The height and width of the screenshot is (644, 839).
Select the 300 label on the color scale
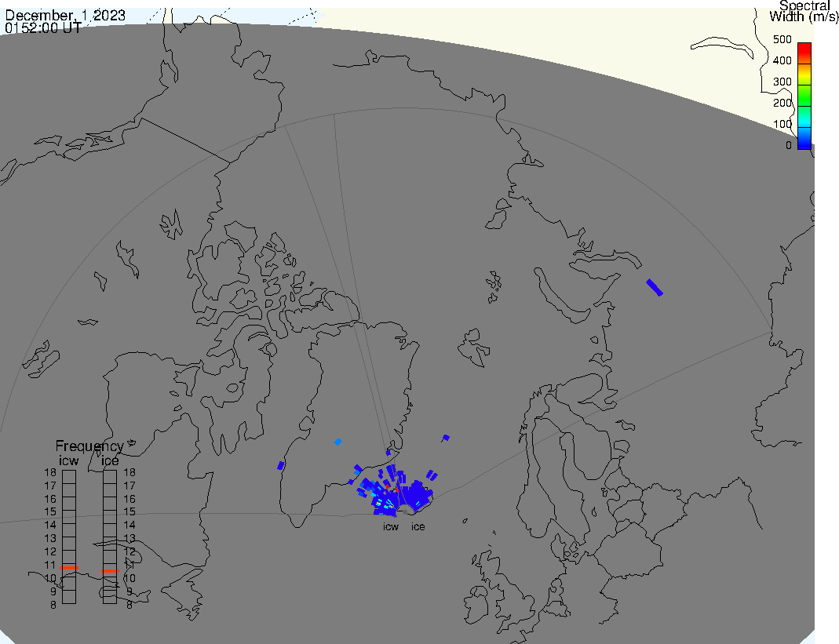[782, 82]
